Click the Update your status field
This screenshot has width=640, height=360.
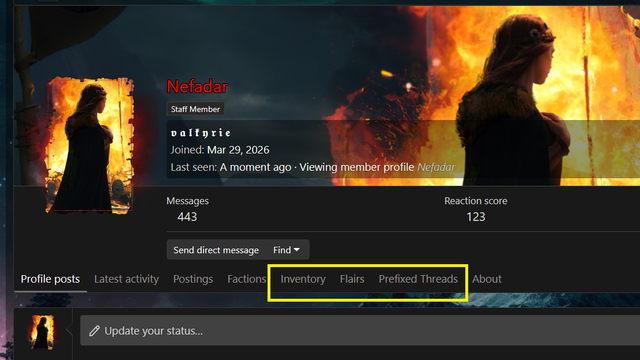tap(360, 331)
